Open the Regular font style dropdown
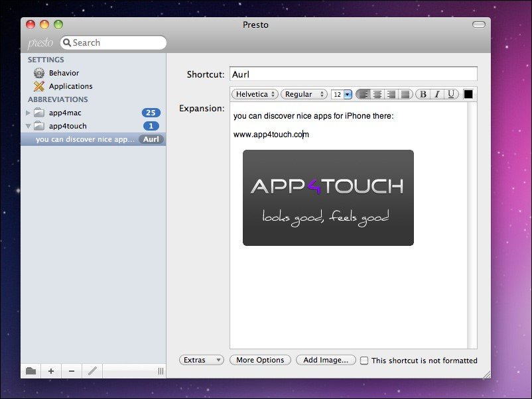The height and width of the screenshot is (399, 532). [x=304, y=94]
